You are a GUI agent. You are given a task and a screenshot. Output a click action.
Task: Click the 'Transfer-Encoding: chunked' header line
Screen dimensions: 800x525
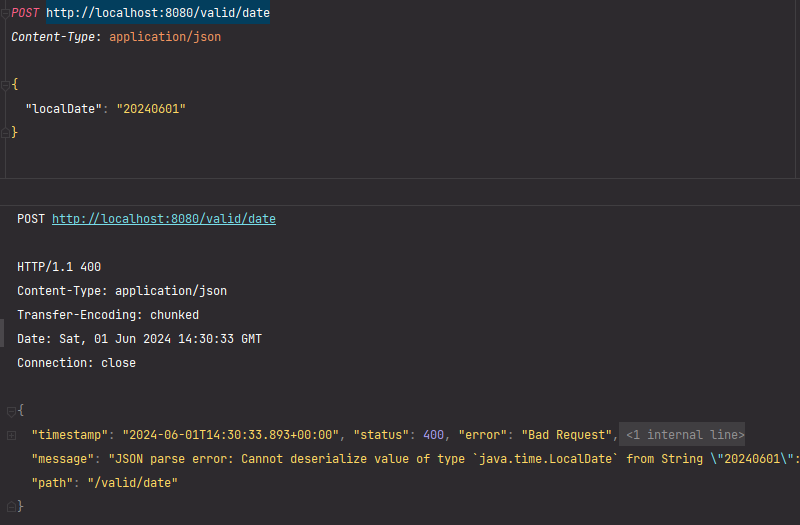108,315
